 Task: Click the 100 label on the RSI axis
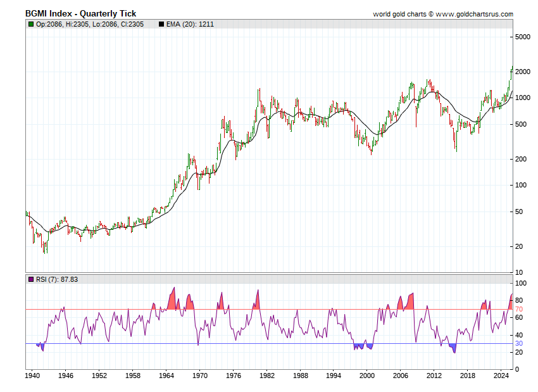click(520, 283)
